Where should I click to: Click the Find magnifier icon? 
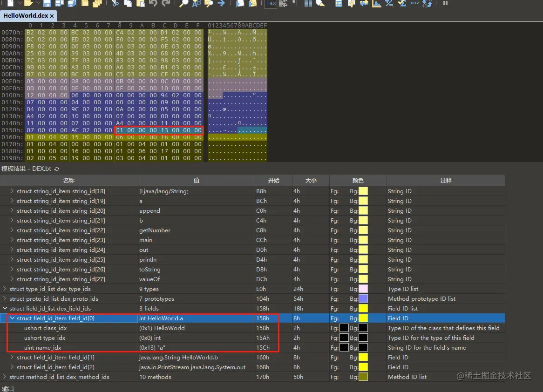coord(184,3)
